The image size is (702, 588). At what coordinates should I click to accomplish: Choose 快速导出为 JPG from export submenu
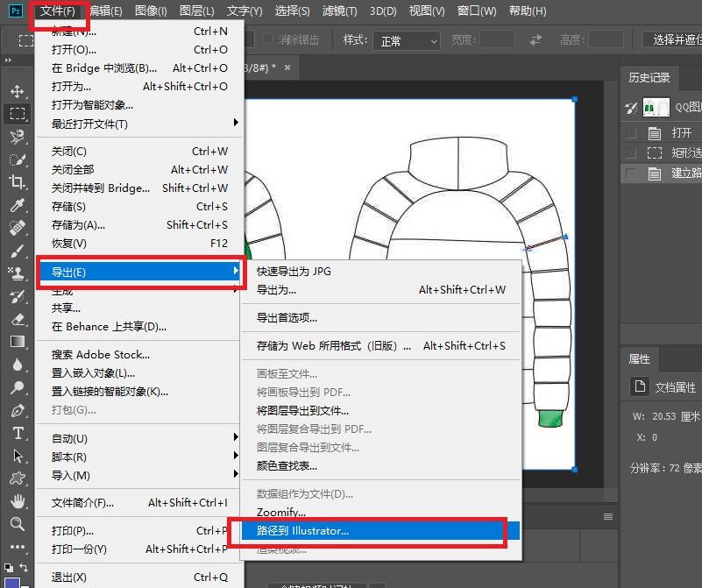tap(294, 271)
